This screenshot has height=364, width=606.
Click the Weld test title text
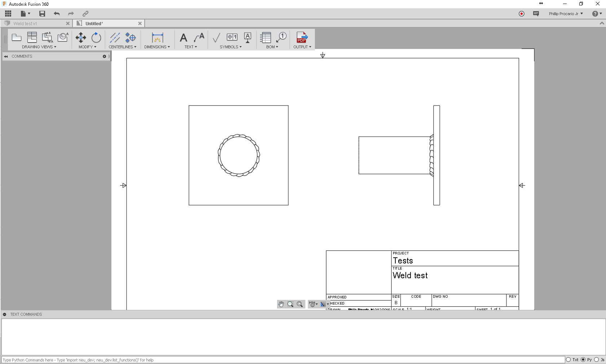pyautogui.click(x=410, y=275)
